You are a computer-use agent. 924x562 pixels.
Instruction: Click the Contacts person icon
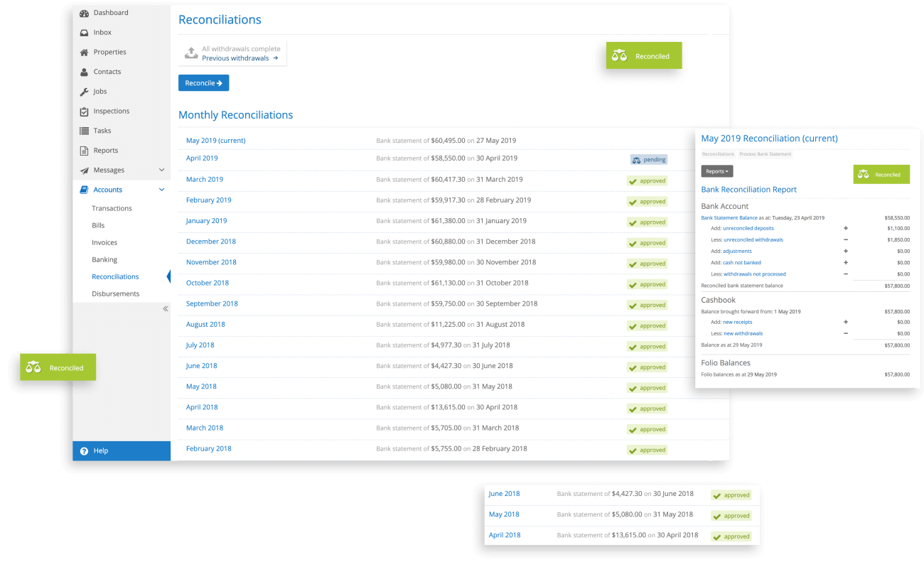click(x=84, y=72)
